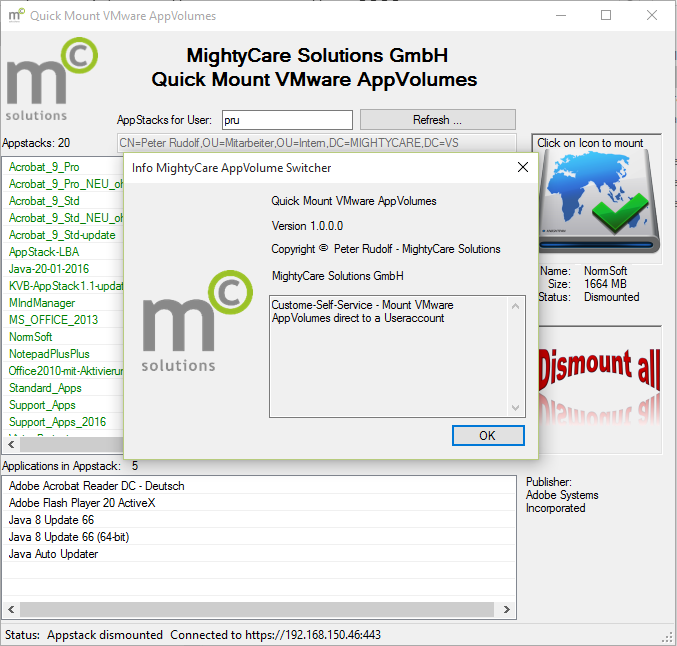Click scroll-left arrow of applications list
Image resolution: width=677 pixels, height=646 pixels.
tap(11, 610)
